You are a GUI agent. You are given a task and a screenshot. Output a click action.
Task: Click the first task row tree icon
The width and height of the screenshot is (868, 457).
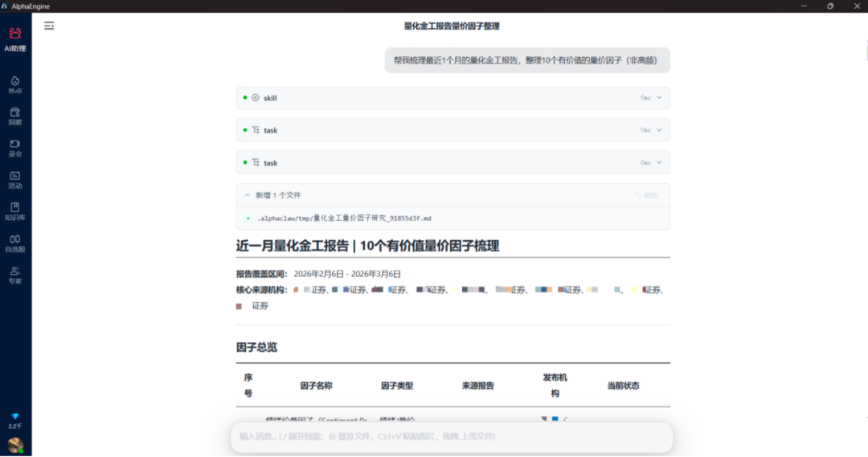(256, 130)
